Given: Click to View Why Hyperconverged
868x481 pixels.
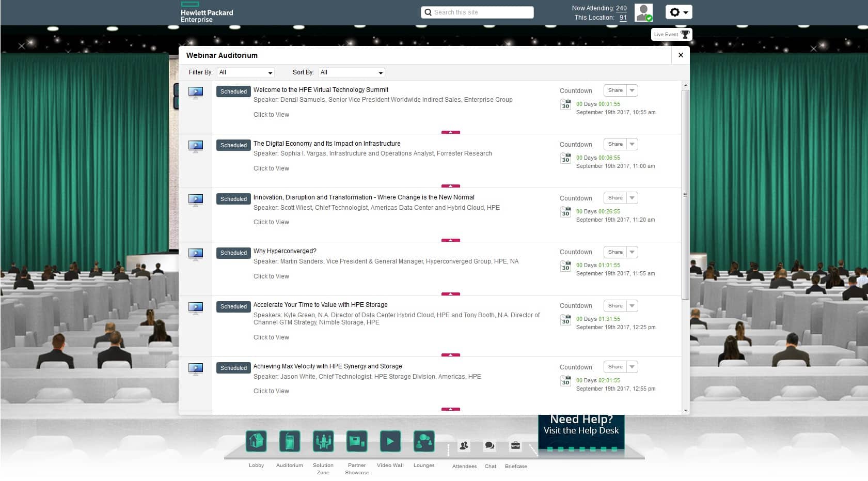Looking at the screenshot, I should point(271,276).
